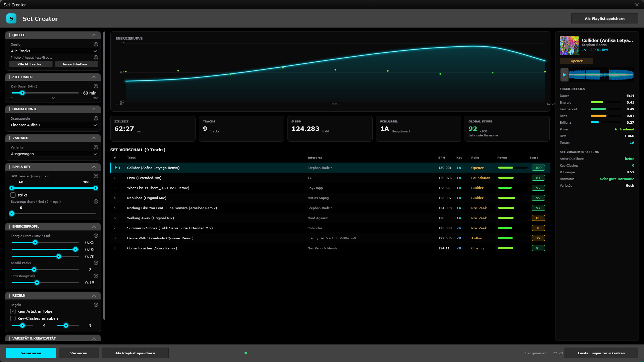The image size is (644, 362).
Task: Select track Fisto (Extended Mix)
Action: click(330, 178)
